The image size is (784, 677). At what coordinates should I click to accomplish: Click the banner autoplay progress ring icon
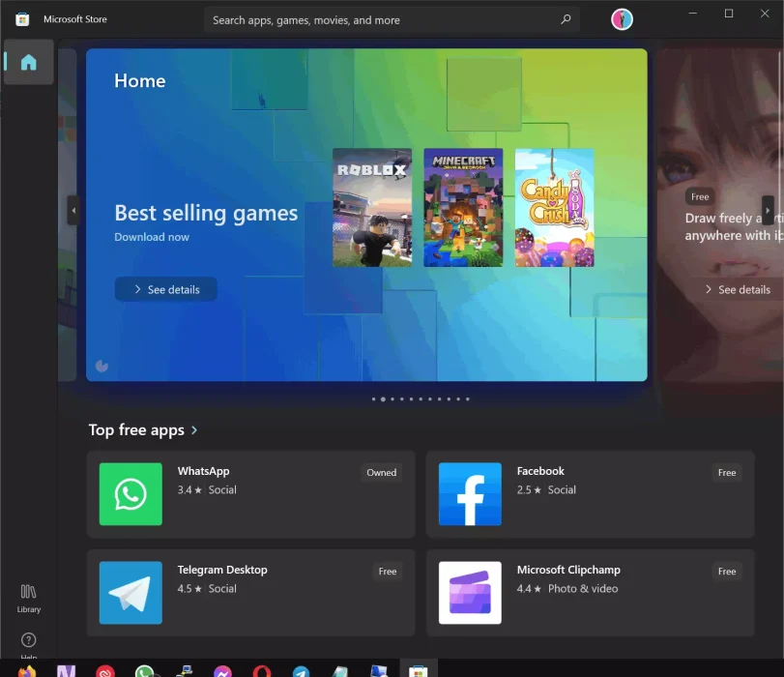[102, 366]
